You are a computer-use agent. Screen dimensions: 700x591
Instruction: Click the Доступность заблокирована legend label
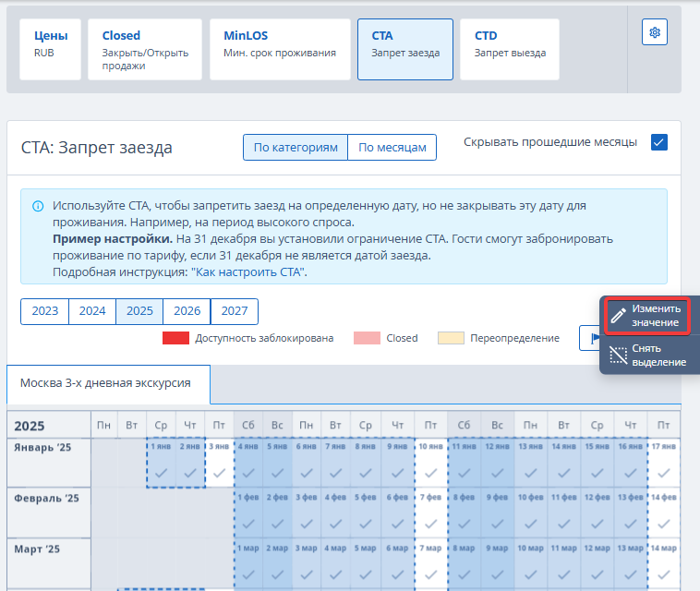(264, 338)
